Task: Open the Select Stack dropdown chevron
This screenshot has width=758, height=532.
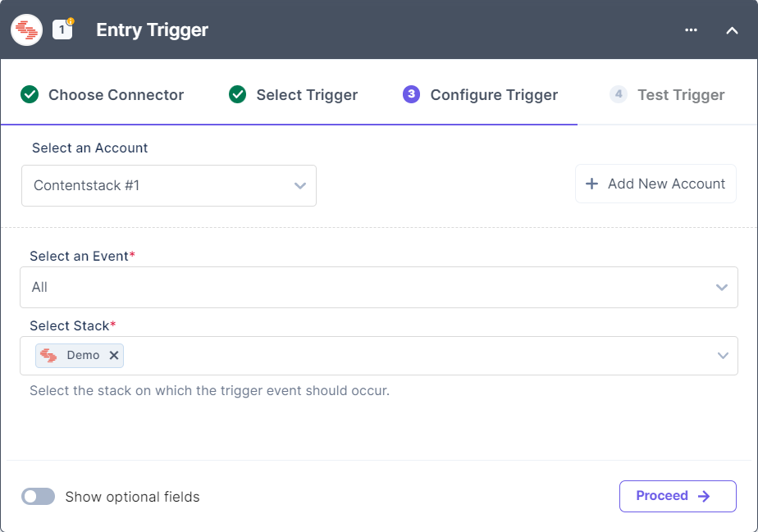Action: (x=722, y=355)
